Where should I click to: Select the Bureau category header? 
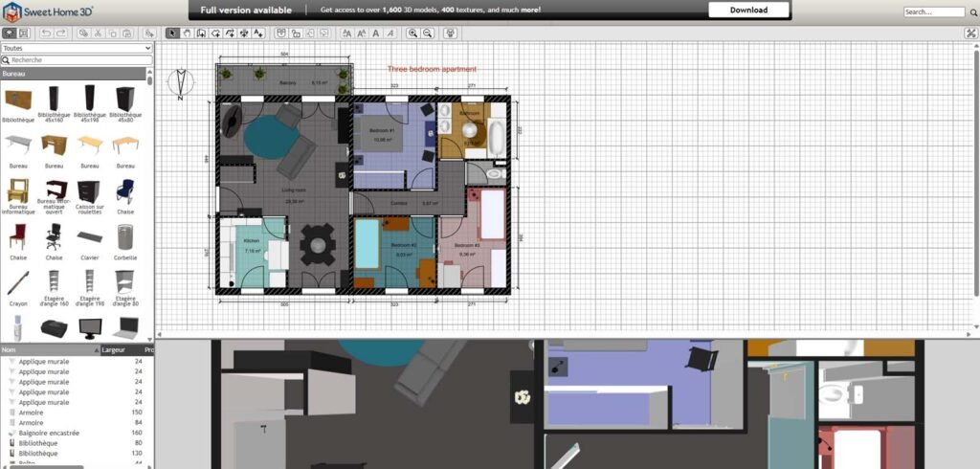coord(74,74)
